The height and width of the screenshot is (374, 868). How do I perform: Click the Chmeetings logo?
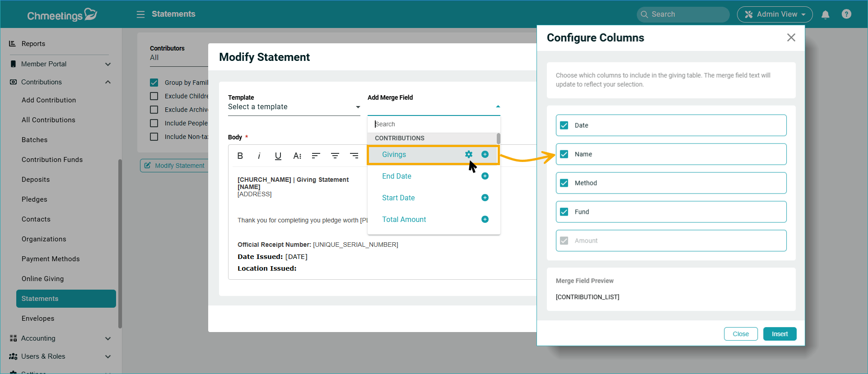62,15
